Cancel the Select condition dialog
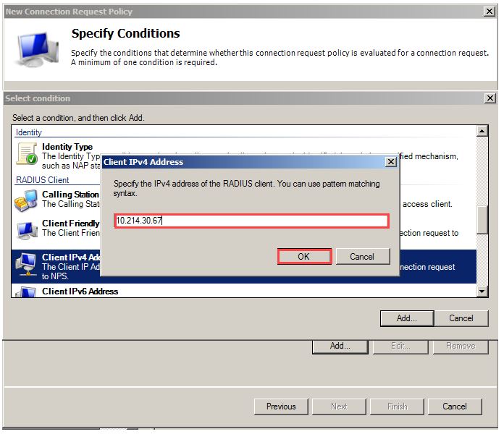The height and width of the screenshot is (434, 504). 461,318
